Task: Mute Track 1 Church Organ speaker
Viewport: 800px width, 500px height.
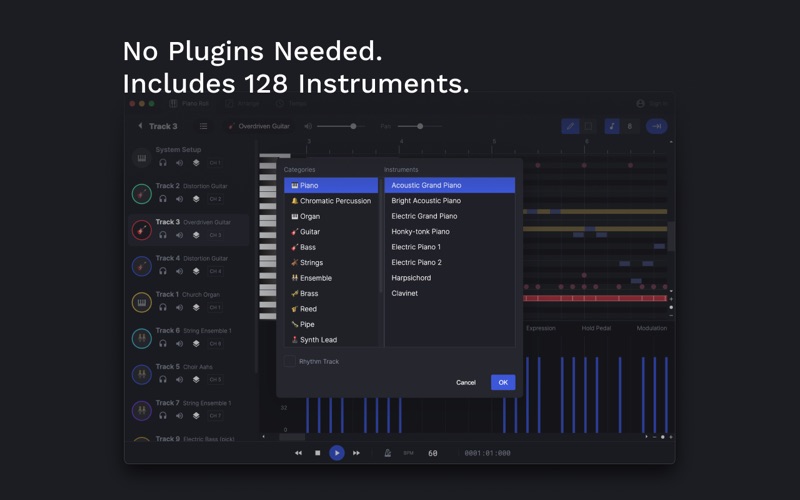Action: tap(180, 308)
